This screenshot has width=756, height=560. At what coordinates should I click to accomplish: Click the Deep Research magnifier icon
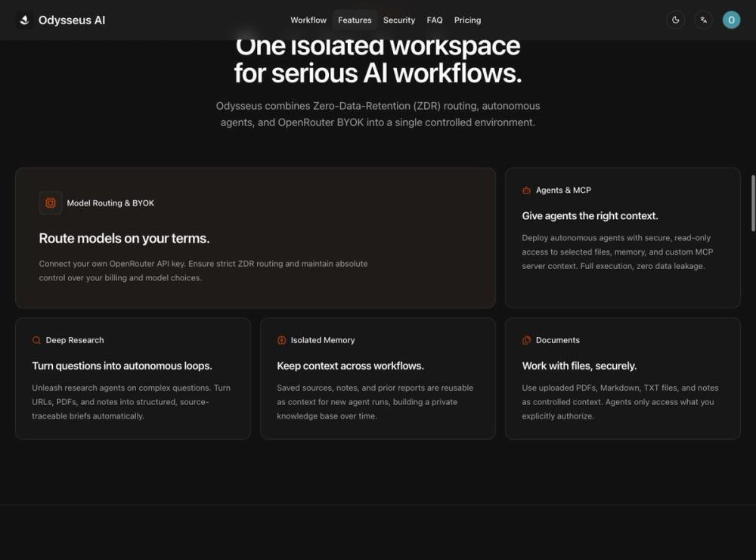point(36,340)
